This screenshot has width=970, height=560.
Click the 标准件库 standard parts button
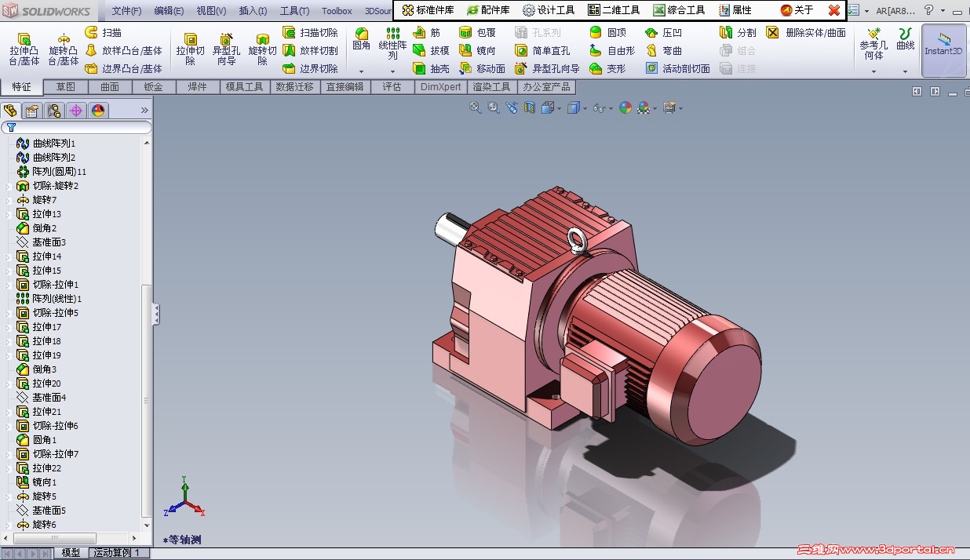point(428,10)
